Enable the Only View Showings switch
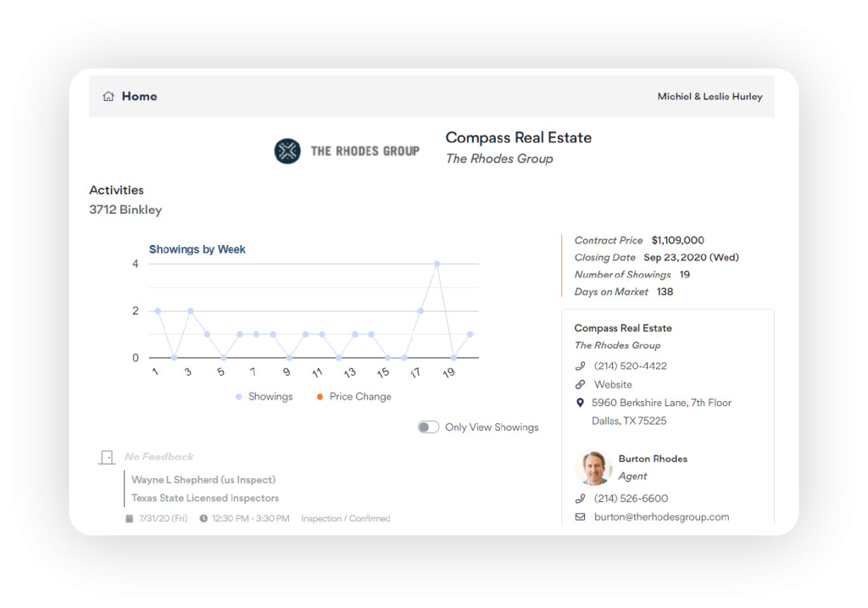Viewport: 868px width, 608px height. click(x=428, y=427)
